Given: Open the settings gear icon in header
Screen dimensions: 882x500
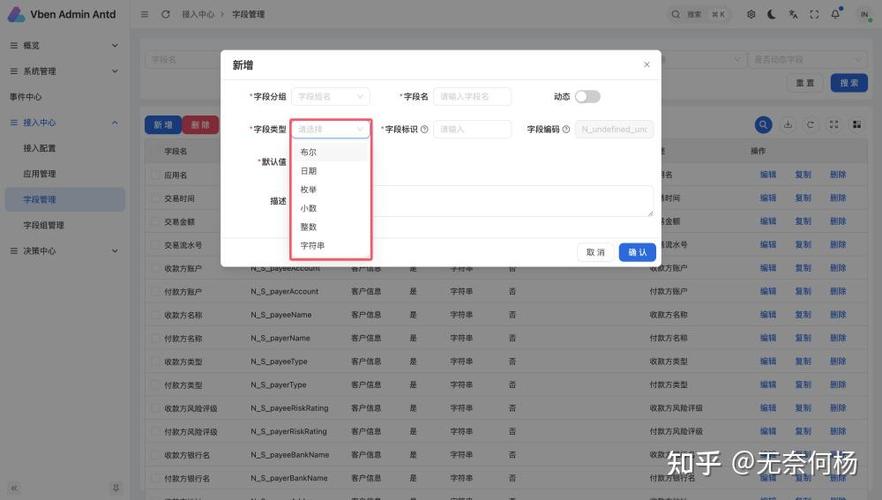Looking at the screenshot, I should pyautogui.click(x=751, y=14).
